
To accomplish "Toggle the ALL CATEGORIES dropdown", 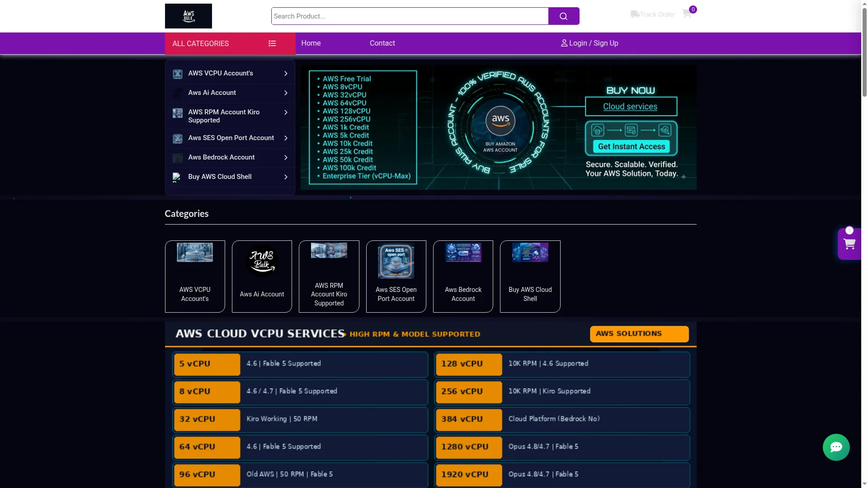I will click(x=230, y=43).
